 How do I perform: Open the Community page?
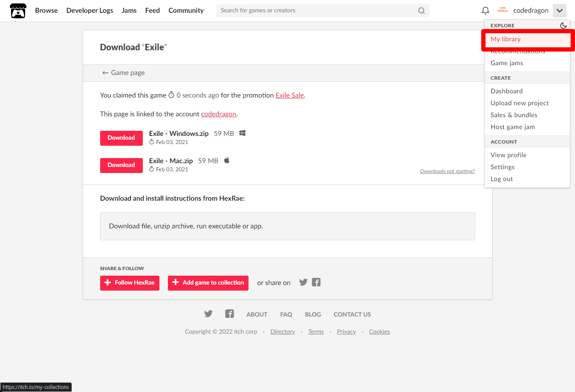tap(186, 11)
